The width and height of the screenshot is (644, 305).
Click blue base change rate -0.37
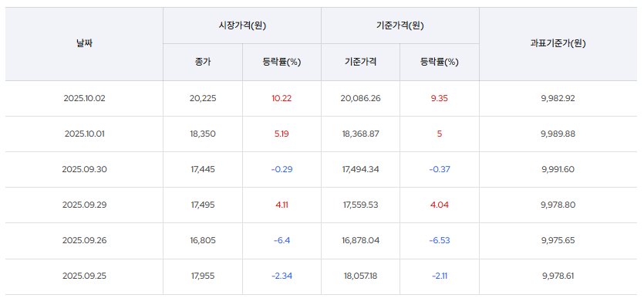(440, 169)
